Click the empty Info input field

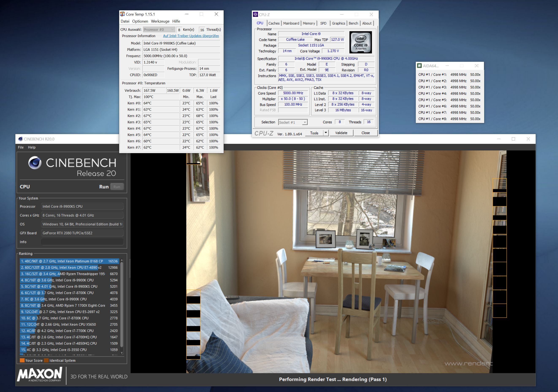(82, 242)
